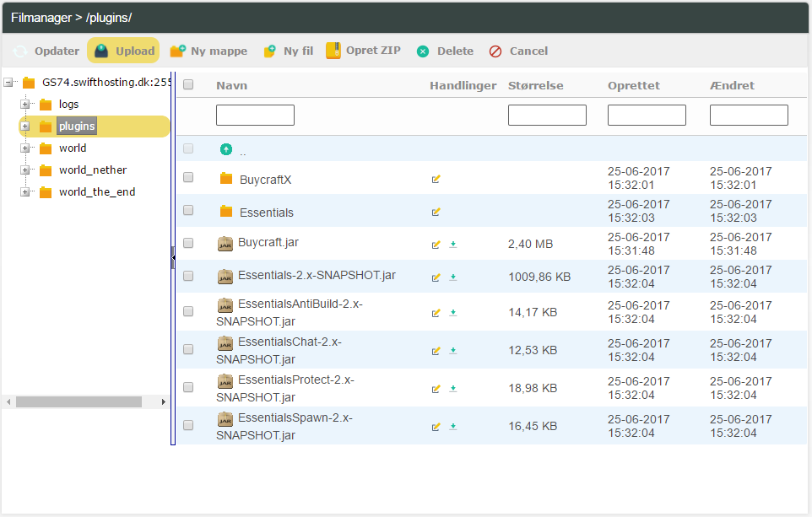Screen dimensions: 812x517
Task: Click the EssentialsSpawn jar file icon
Action: [x=225, y=419]
